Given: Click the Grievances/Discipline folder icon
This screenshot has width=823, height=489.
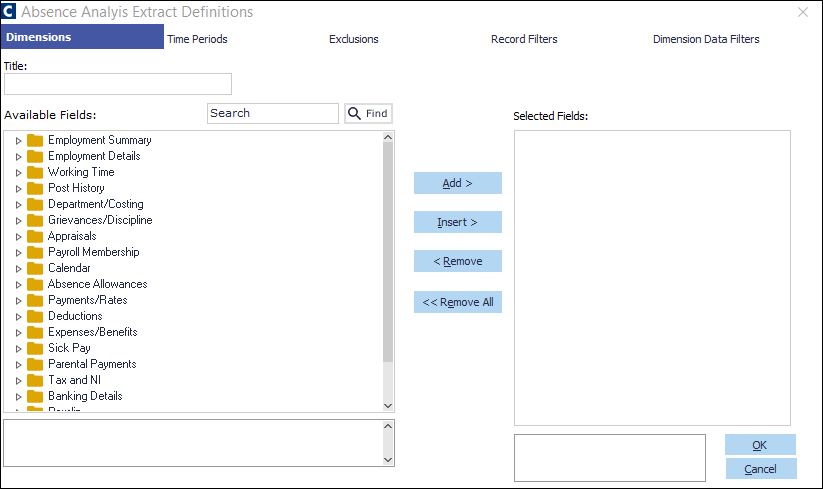Looking at the screenshot, I should [x=35, y=220].
